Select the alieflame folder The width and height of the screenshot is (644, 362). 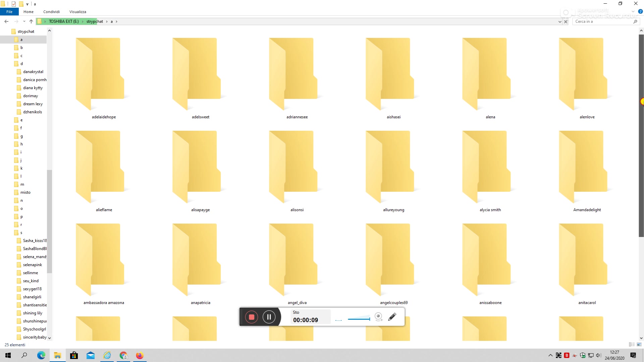point(104,171)
